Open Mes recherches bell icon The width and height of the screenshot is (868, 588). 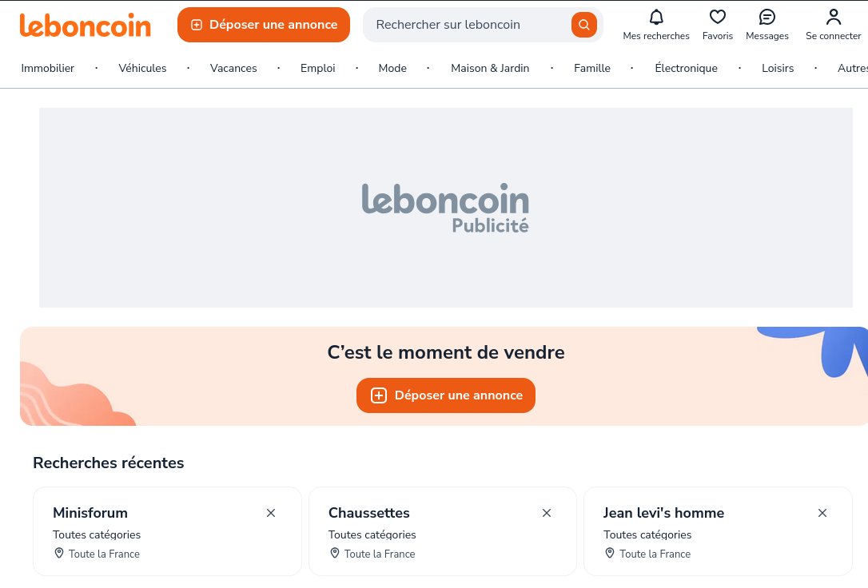click(x=656, y=18)
